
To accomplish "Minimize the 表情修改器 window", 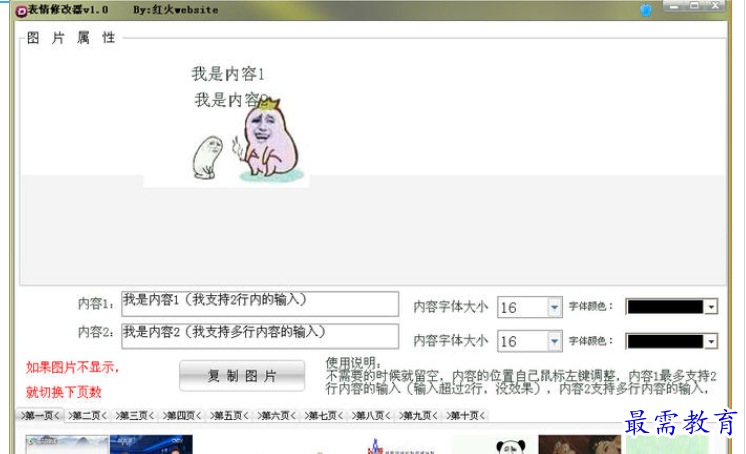I will (674, 6).
